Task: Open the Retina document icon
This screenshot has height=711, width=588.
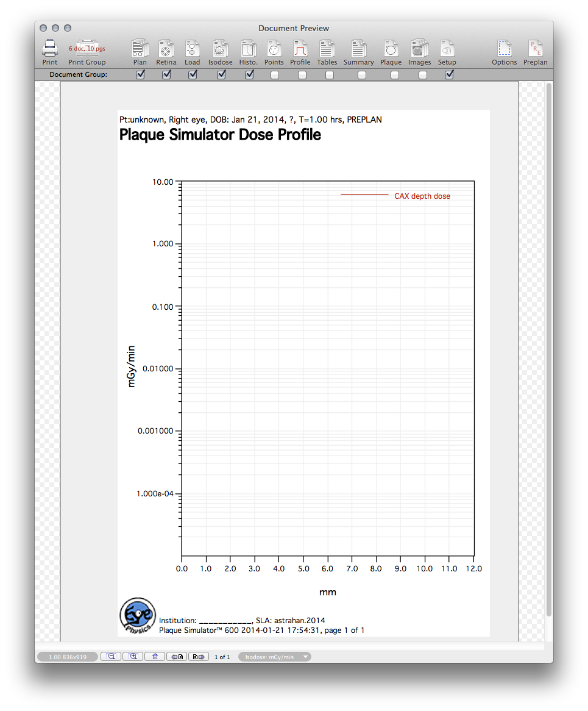Action: coord(166,49)
